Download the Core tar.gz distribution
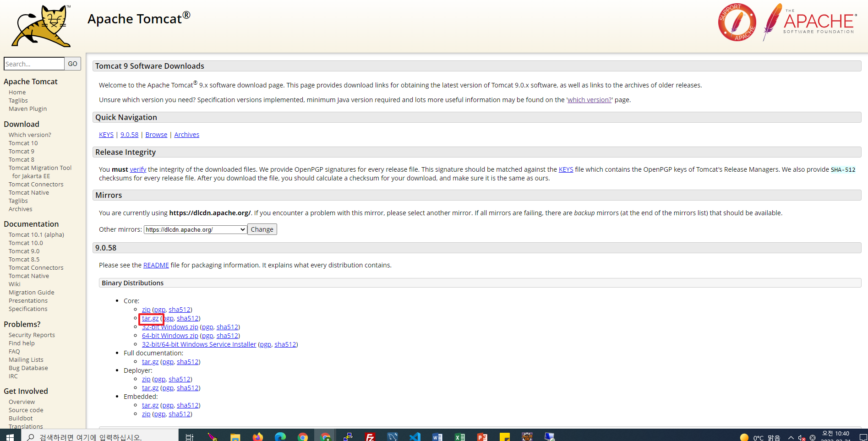The height and width of the screenshot is (441, 868). 150,318
